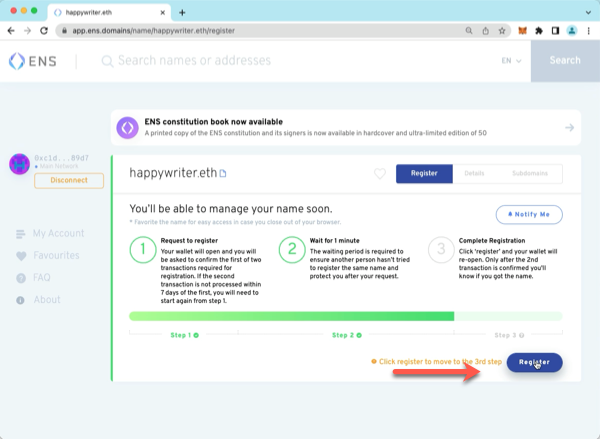Click the "Complete Registration" heading

click(x=492, y=241)
